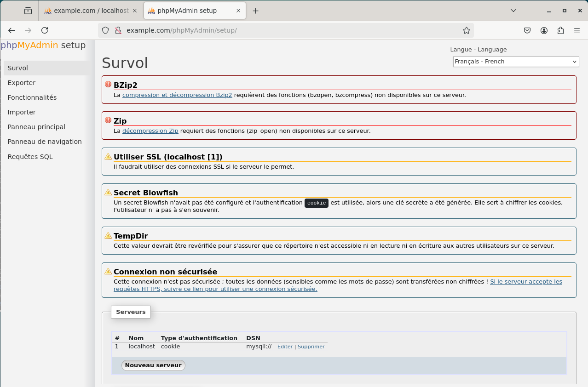The image size is (588, 387).
Task: Open the shield tracking protection icon
Action: [x=105, y=30]
